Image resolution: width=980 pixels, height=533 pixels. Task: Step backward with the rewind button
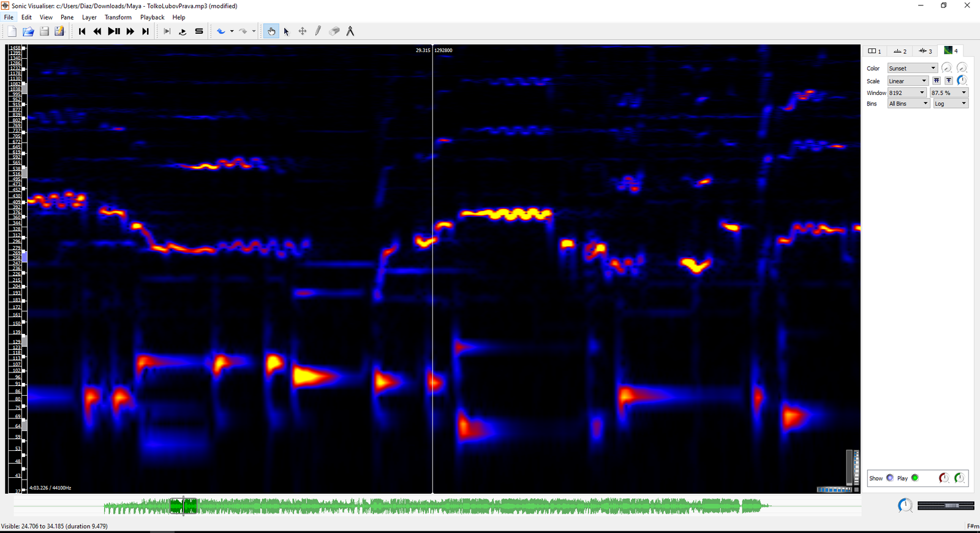click(x=97, y=31)
